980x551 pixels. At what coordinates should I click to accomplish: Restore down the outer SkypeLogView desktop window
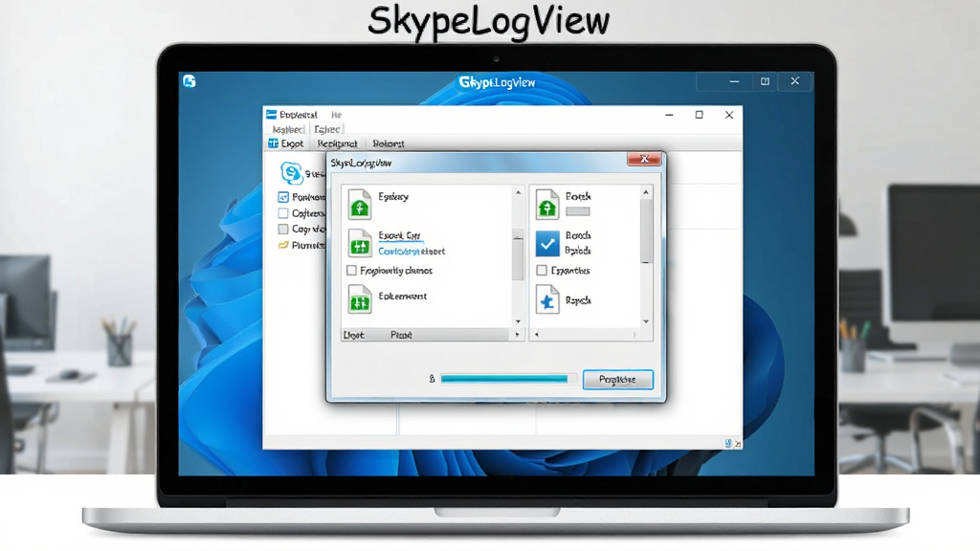tap(765, 81)
